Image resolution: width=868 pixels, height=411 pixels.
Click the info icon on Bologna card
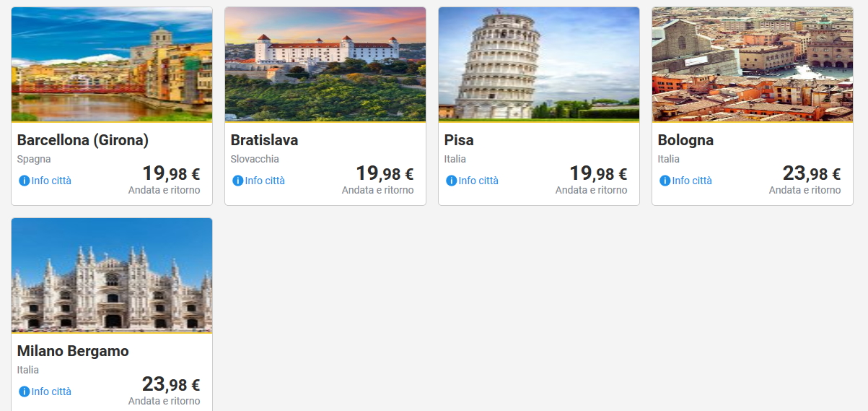(x=665, y=181)
